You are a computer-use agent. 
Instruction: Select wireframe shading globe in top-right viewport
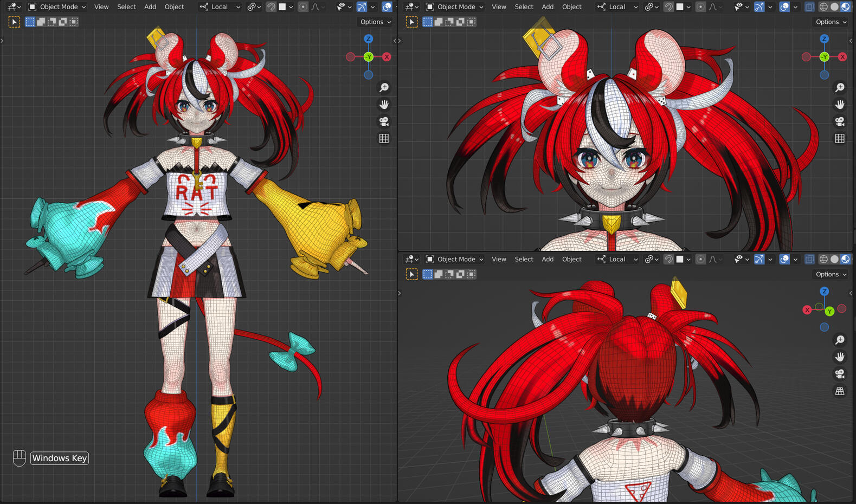click(x=823, y=7)
